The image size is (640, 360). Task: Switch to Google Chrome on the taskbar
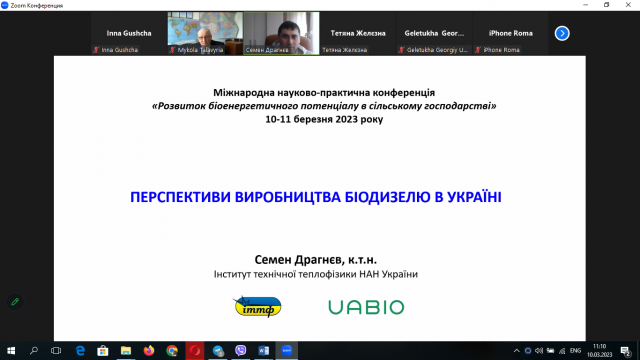click(172, 351)
